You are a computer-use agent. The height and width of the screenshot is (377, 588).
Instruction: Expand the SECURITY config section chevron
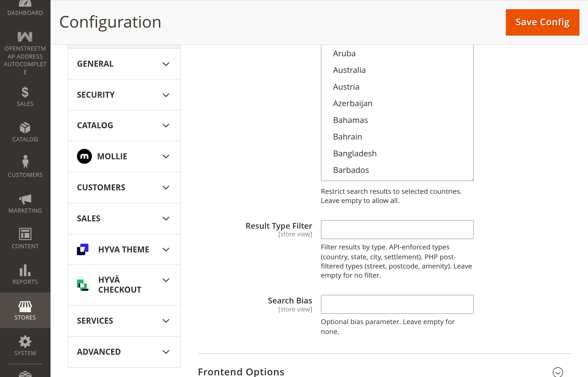(166, 95)
